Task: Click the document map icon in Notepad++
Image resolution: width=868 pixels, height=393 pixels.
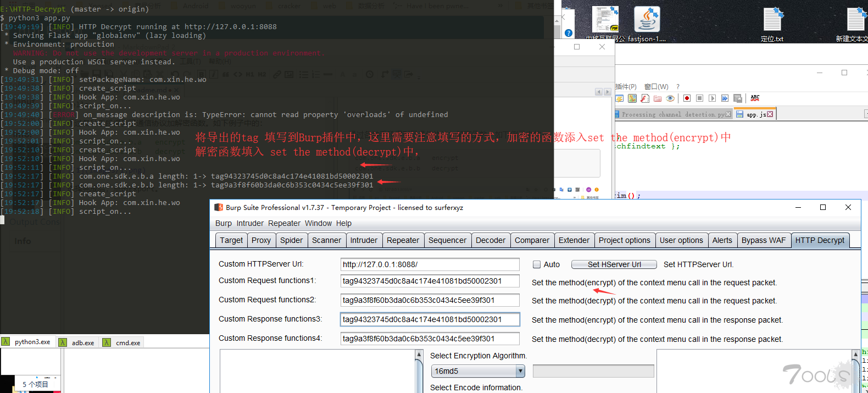Action: pyautogui.click(x=632, y=98)
